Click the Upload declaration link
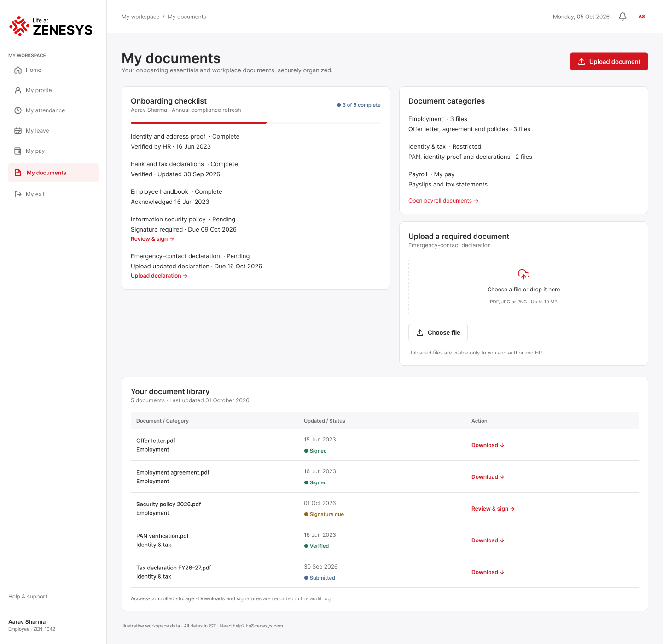This screenshot has width=663, height=644. pos(159,276)
